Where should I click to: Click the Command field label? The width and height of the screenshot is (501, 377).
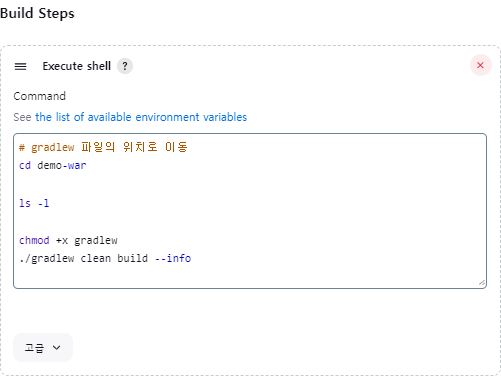point(40,96)
